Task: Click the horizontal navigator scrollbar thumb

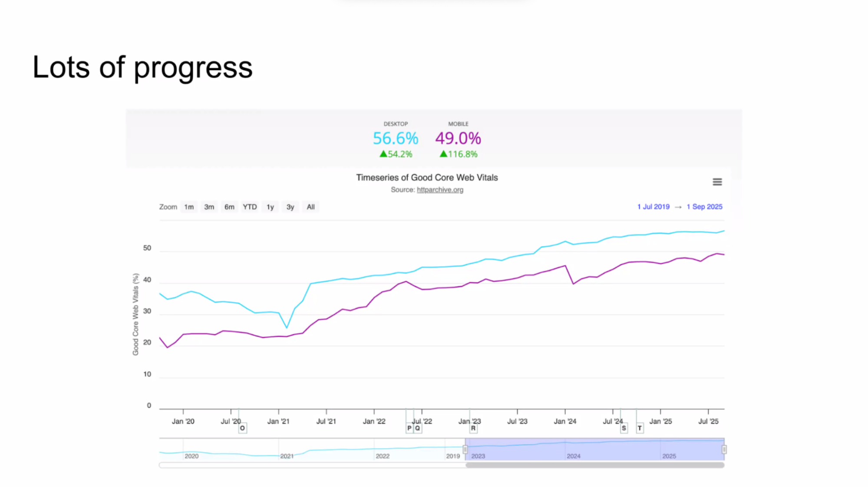Action: (x=595, y=465)
